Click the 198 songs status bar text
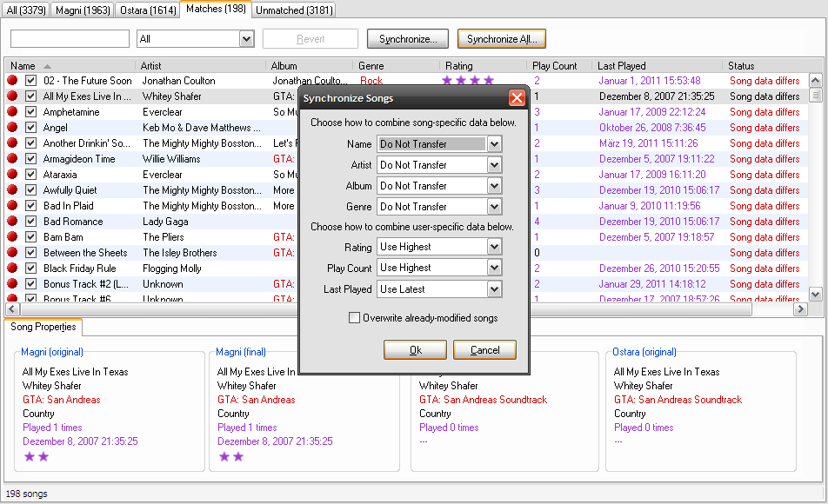 point(26,494)
